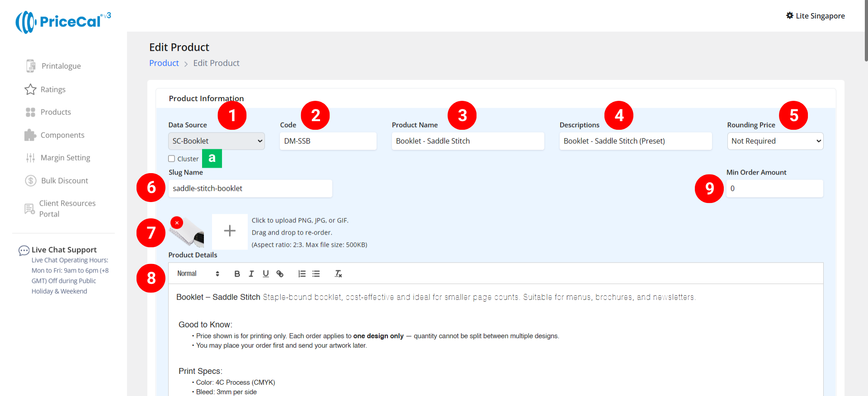The height and width of the screenshot is (396, 868).
Task: Create a bulleted list in Product Details
Action: tap(316, 274)
